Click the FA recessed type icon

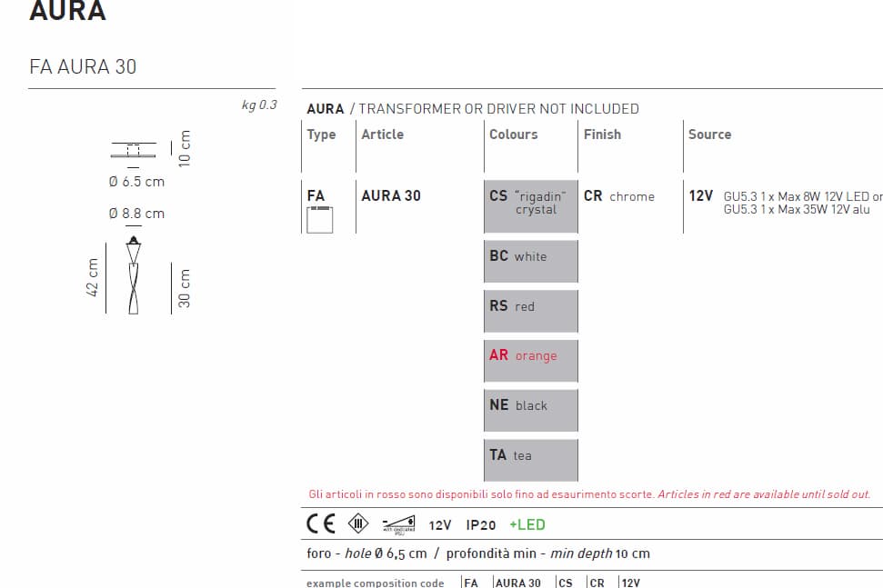pos(319,219)
